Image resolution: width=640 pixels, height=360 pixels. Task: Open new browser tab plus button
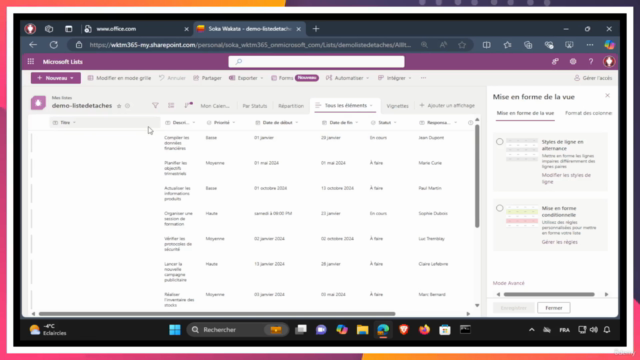[x=316, y=29]
